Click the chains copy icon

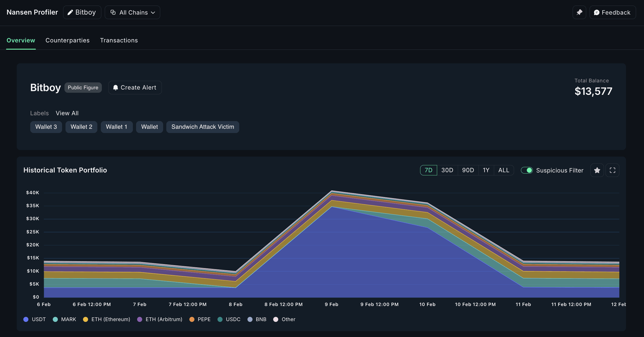coord(113,12)
